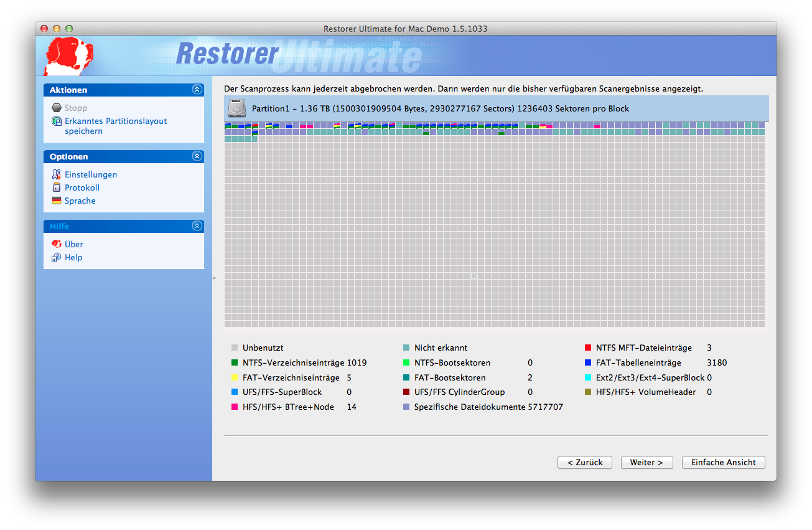Click the 'FAT-Verzeichniseinträge' label

[x=291, y=377]
